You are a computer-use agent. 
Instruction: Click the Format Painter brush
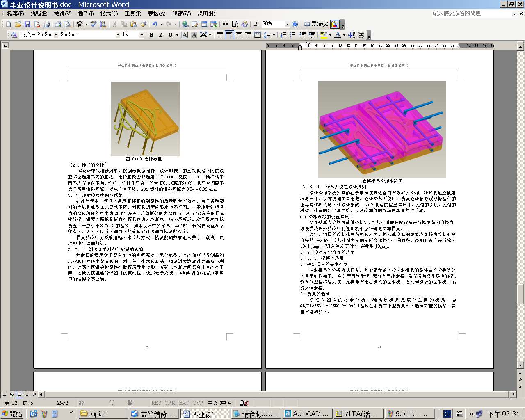[143, 24]
